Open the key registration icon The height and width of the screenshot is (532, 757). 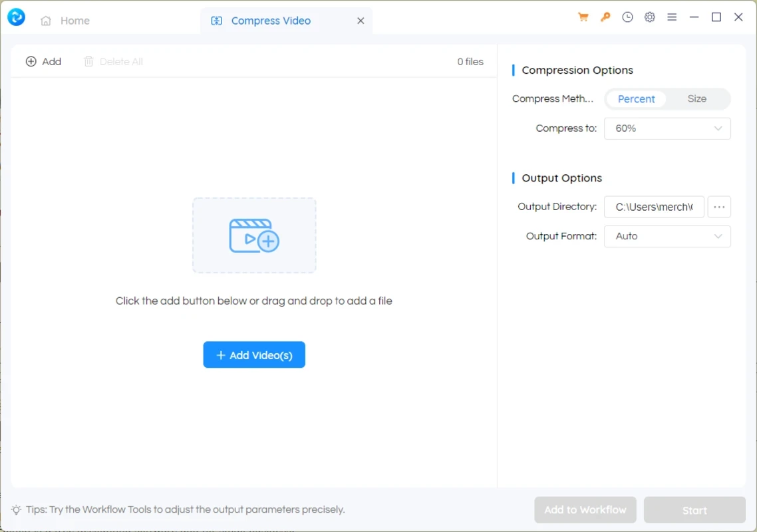(605, 18)
